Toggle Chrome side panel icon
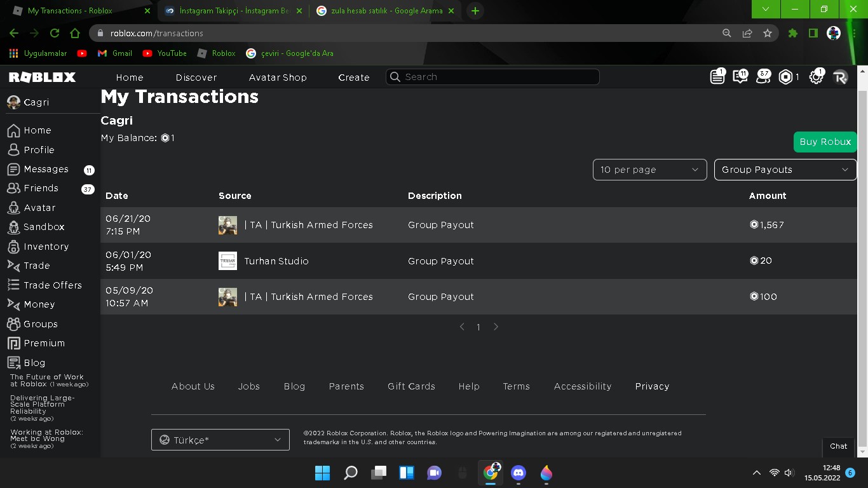The height and width of the screenshot is (488, 868). 813,33
